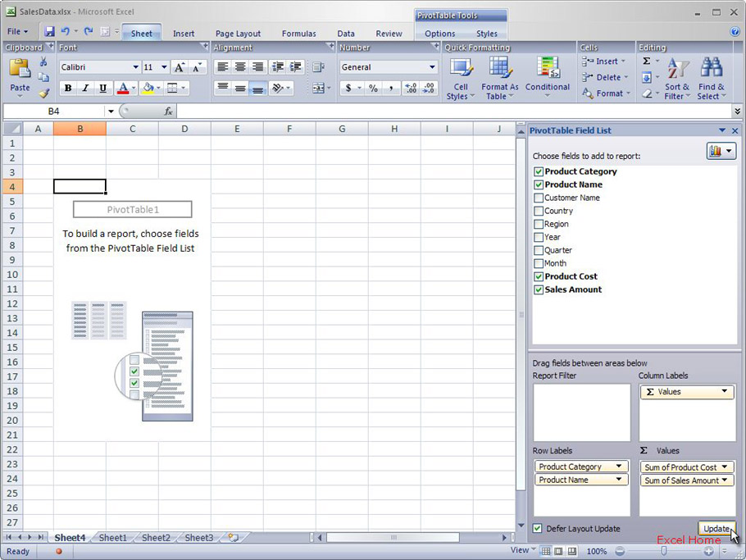Disable Defer Layout Update checkbox

pos(538,529)
